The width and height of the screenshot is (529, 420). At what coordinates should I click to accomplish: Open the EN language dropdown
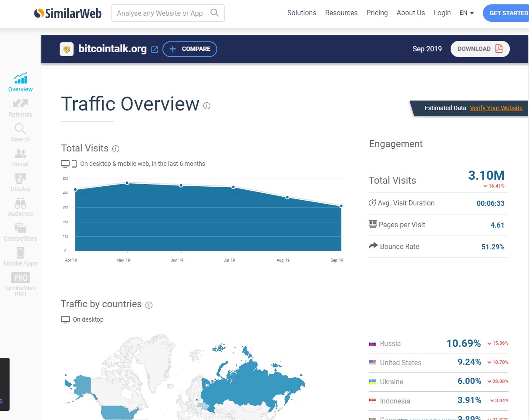click(x=467, y=13)
